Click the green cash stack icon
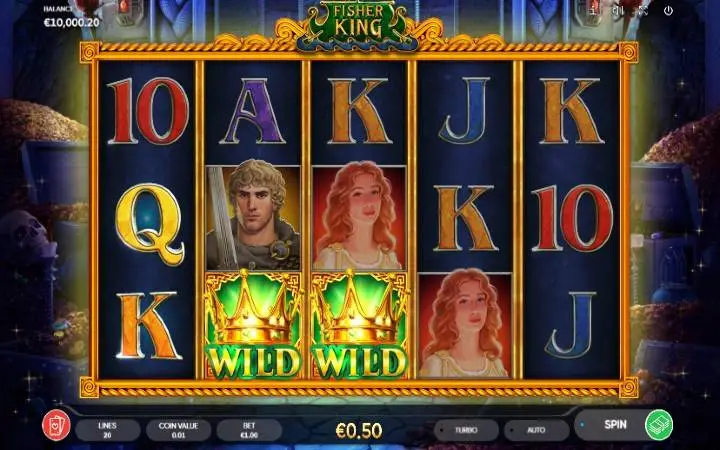 (659, 425)
